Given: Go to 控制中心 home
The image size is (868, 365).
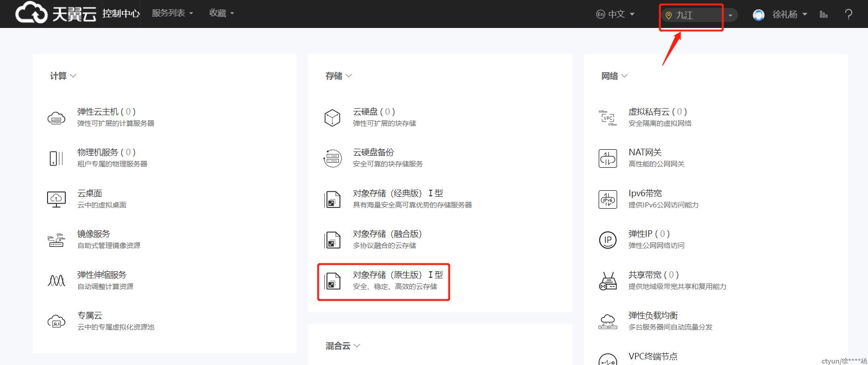Looking at the screenshot, I should [x=121, y=14].
